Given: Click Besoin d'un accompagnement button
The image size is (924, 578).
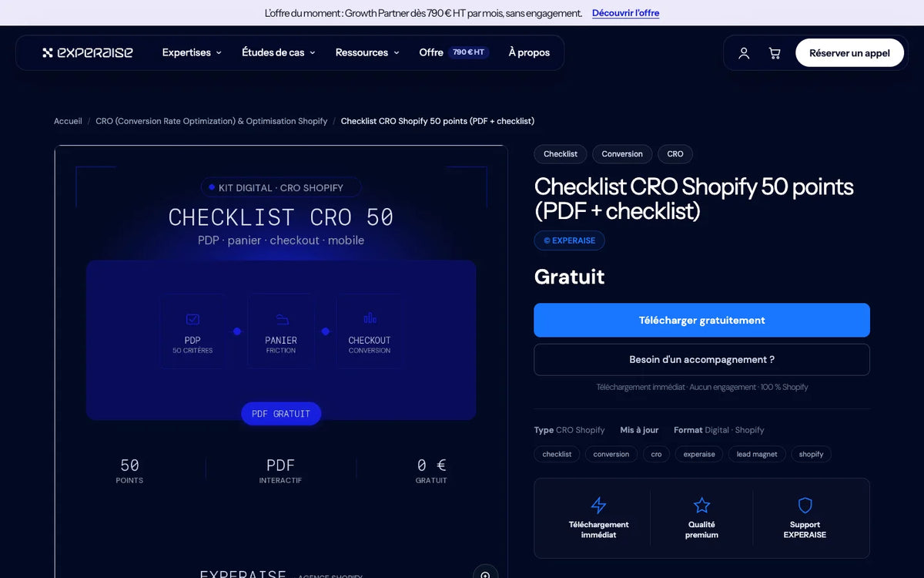Looking at the screenshot, I should click(701, 359).
